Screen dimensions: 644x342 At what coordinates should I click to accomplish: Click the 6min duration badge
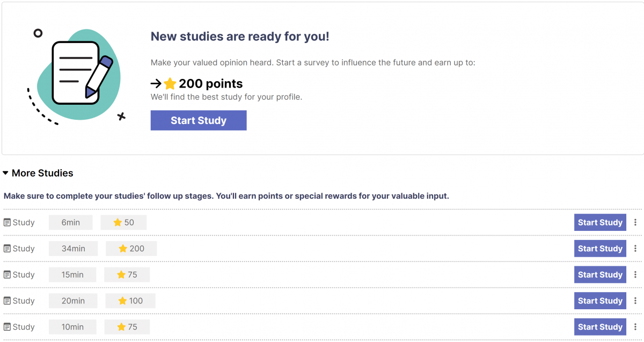tap(70, 222)
